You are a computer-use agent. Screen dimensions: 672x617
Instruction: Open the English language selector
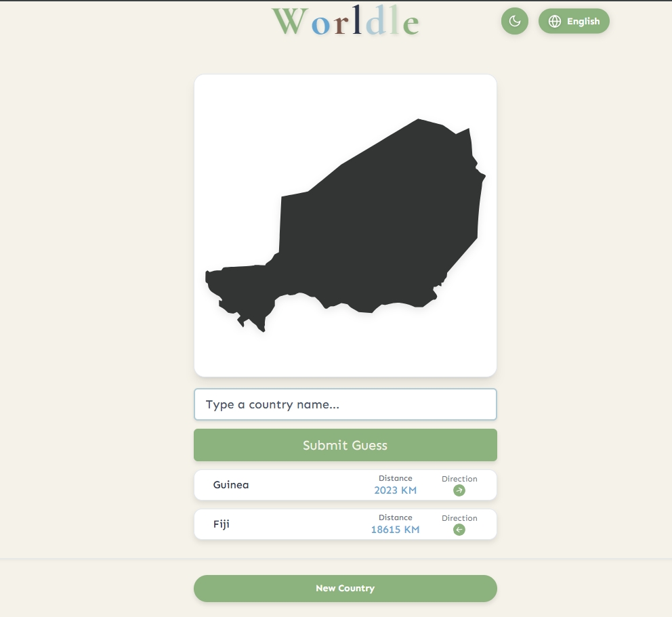(574, 21)
